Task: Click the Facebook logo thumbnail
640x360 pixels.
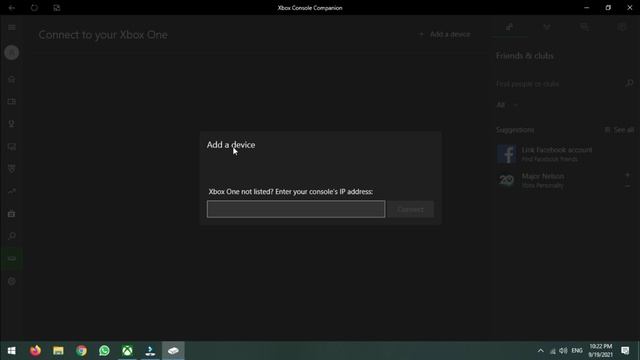Action: [507, 154]
